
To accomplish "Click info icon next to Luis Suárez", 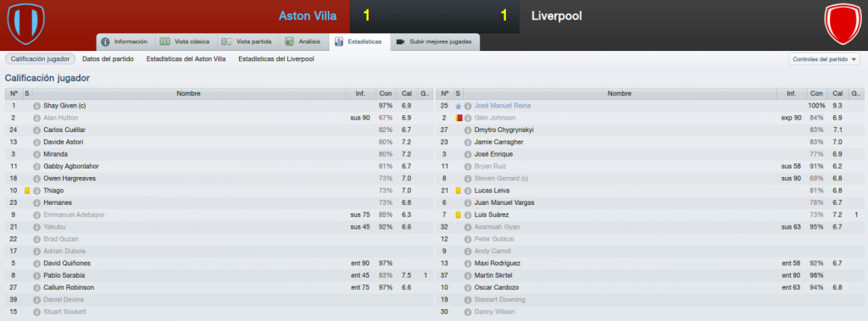I will pos(468,215).
